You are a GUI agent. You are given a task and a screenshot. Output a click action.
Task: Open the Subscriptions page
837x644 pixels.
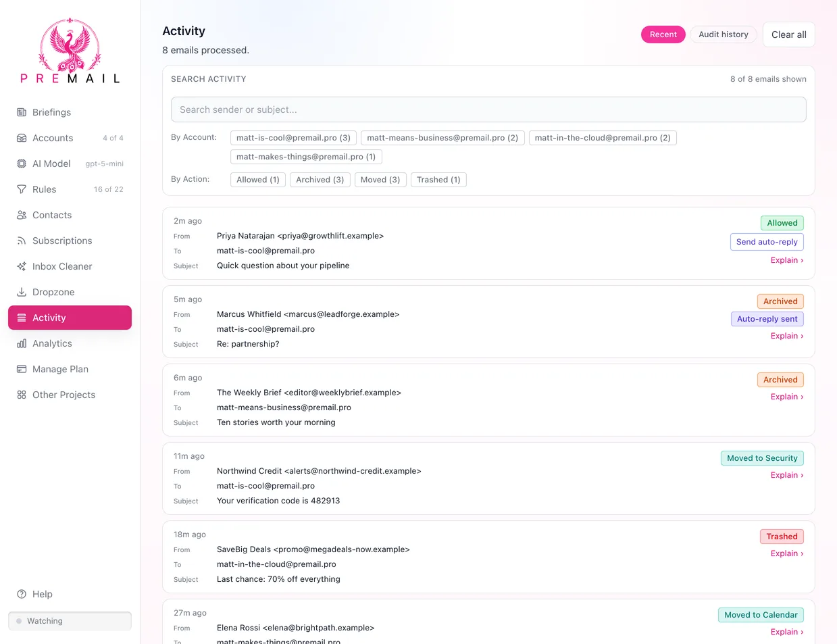pos(70,241)
